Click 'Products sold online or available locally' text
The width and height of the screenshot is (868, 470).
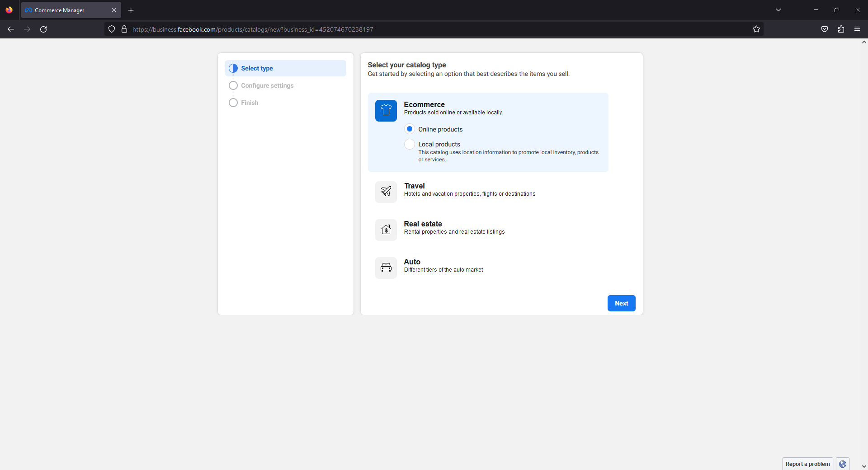tap(453, 113)
